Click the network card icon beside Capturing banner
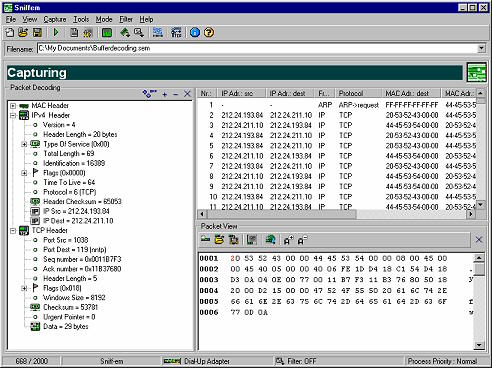The width and height of the screenshot is (492, 368). click(477, 72)
